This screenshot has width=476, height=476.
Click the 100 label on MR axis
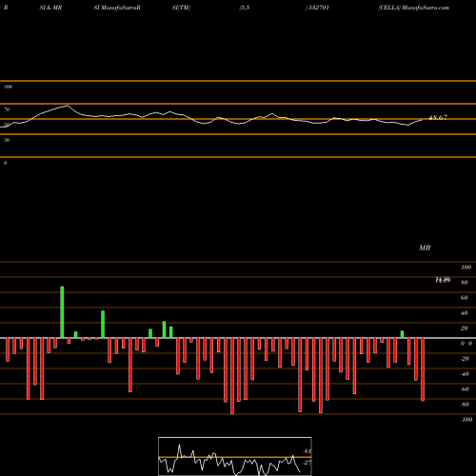[466, 268]
